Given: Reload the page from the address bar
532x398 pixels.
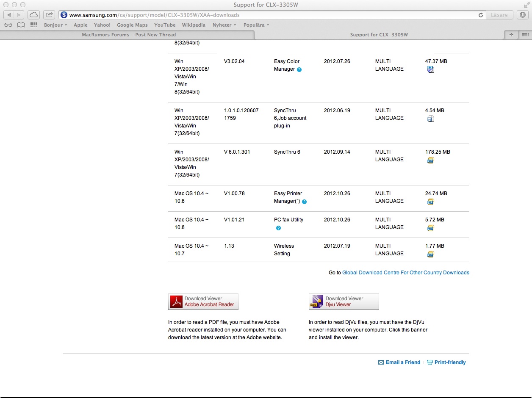Looking at the screenshot, I should [x=480, y=15].
